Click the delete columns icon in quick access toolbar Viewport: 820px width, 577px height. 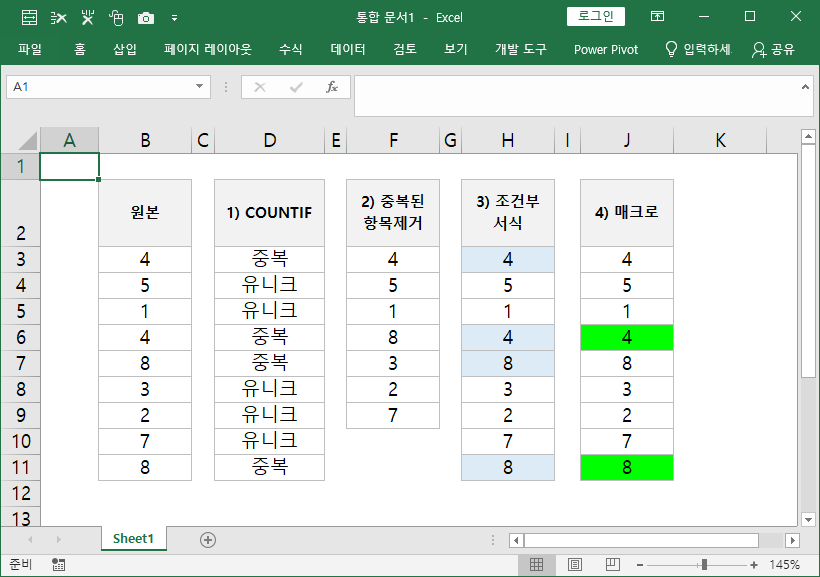coord(87,18)
